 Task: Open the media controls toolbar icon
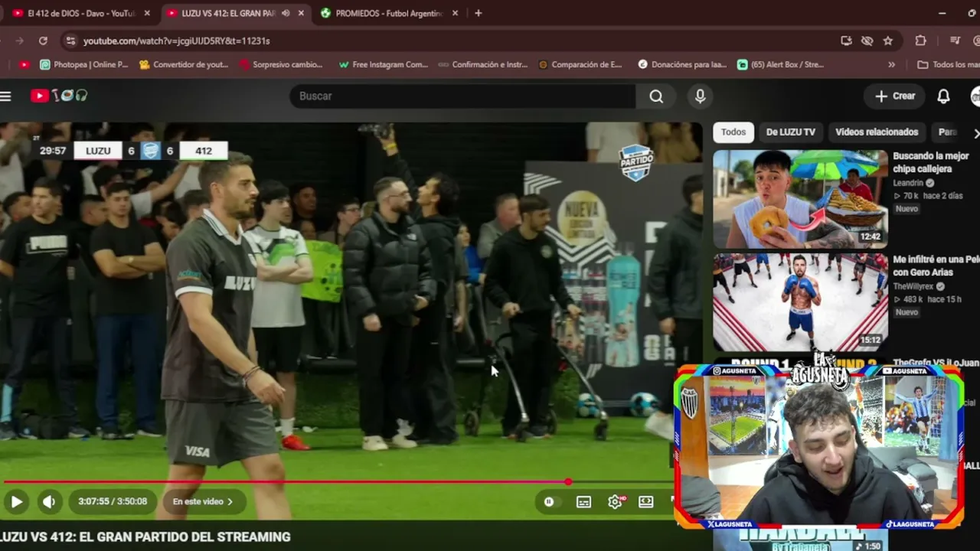[x=955, y=41]
